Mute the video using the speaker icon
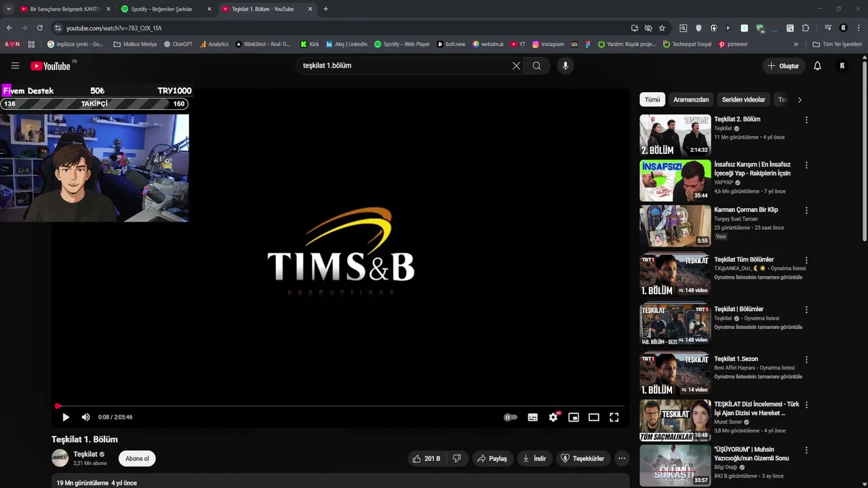The width and height of the screenshot is (868, 488). click(x=85, y=418)
